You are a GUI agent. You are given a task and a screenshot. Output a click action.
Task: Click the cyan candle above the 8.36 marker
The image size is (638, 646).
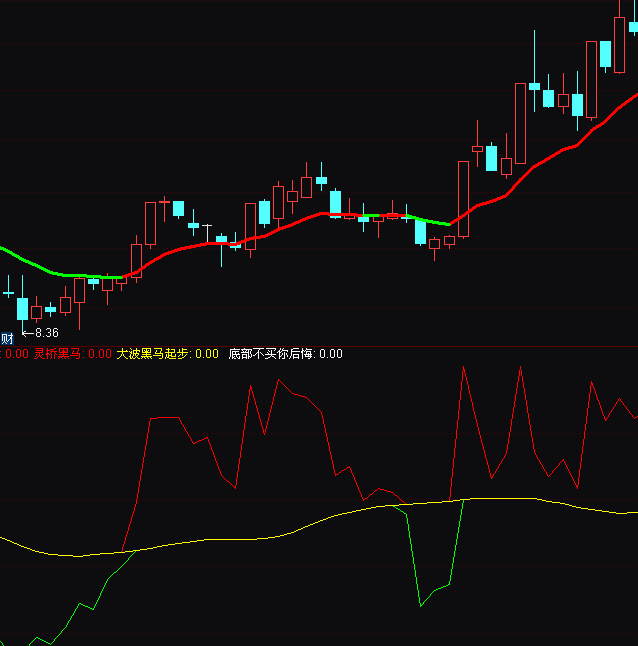coord(22,308)
